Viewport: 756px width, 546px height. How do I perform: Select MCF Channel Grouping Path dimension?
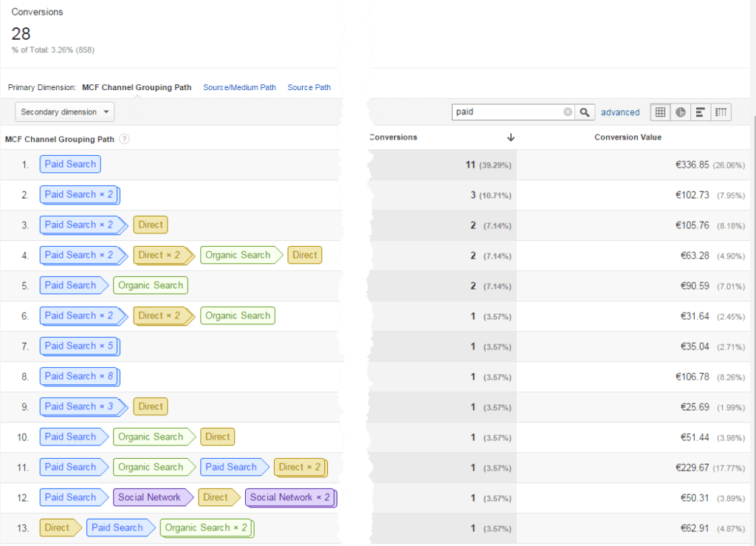tap(137, 87)
